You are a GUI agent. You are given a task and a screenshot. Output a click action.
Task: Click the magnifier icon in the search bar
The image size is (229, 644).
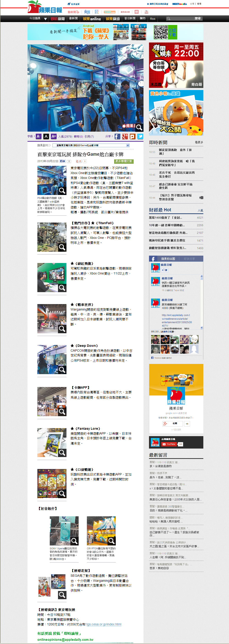[168, 19]
